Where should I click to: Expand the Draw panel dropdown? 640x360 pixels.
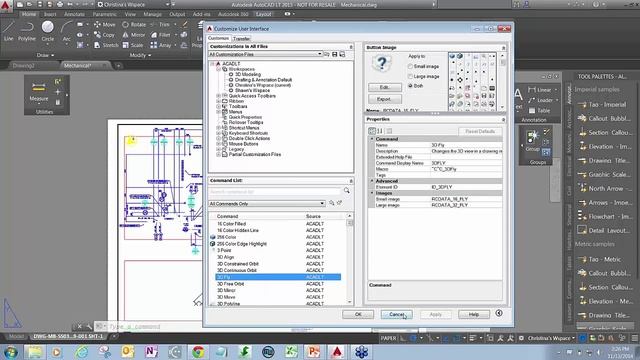coord(45,55)
